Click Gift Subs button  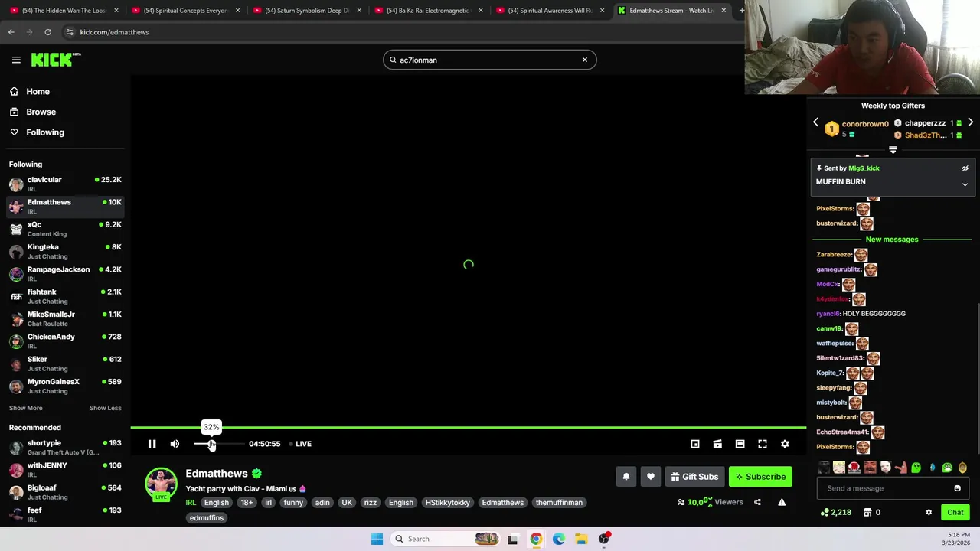694,477
